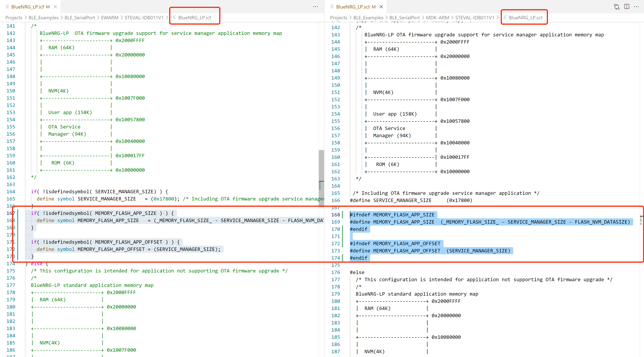644x357 pixels.
Task: Click 'BlueNRG-LP standard application memory map' in right editor
Action: point(417,294)
